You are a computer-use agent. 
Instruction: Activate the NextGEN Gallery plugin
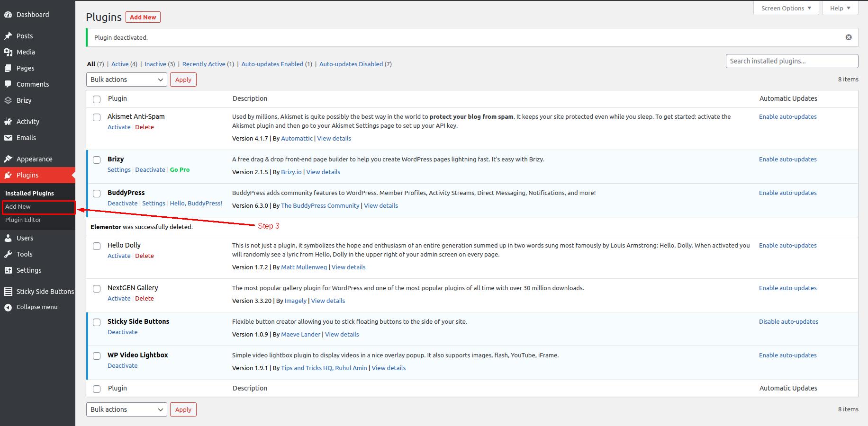(x=119, y=298)
